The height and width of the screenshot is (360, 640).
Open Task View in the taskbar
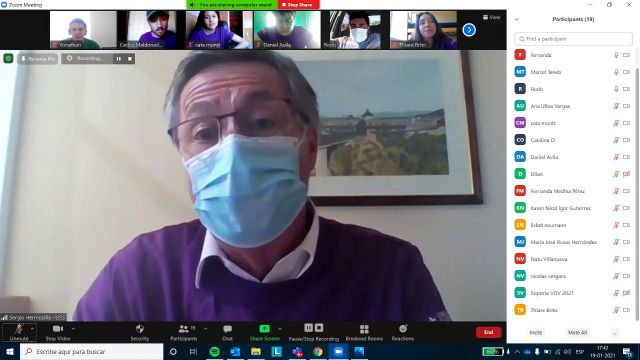(193, 351)
